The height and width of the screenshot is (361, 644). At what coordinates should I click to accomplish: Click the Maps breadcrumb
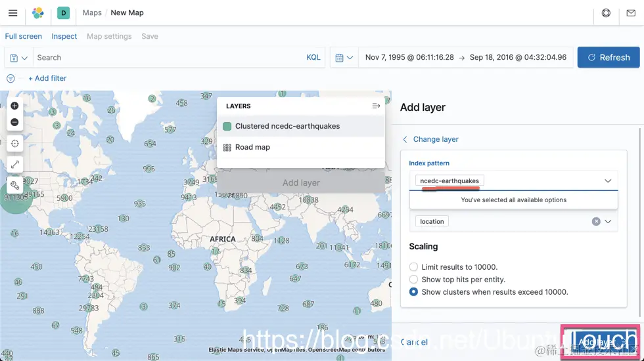point(92,12)
